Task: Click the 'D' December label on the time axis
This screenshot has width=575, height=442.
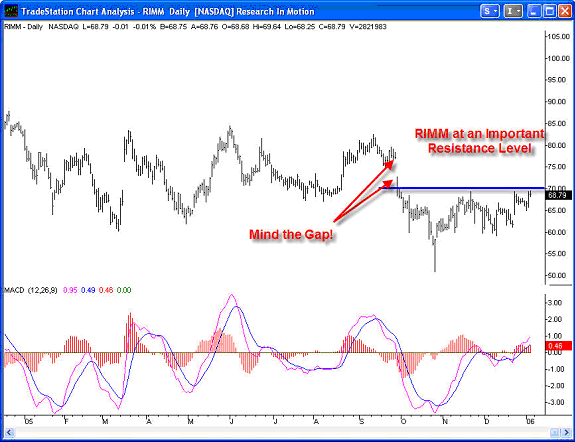Action: [x=487, y=421]
